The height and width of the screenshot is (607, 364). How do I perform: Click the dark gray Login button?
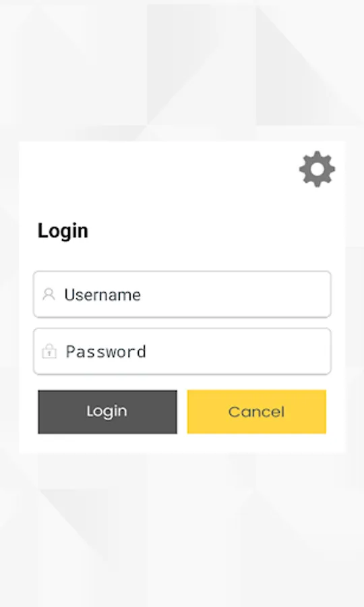108,412
